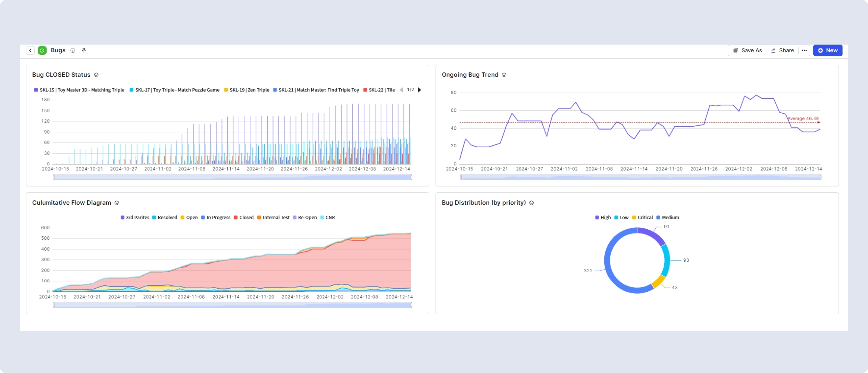Viewport: 868px width, 373px height.
Task: Click the Culumitative Flow Diagram title
Action: [x=72, y=202]
